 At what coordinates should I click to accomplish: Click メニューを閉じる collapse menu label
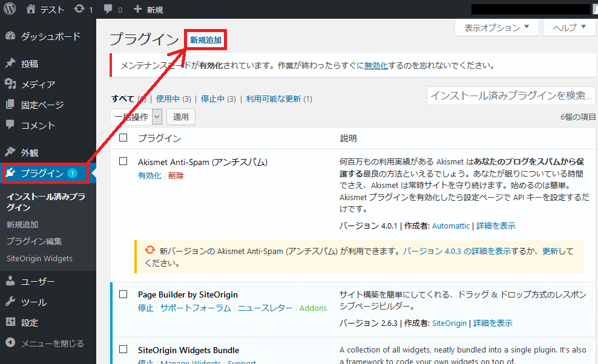point(52,343)
